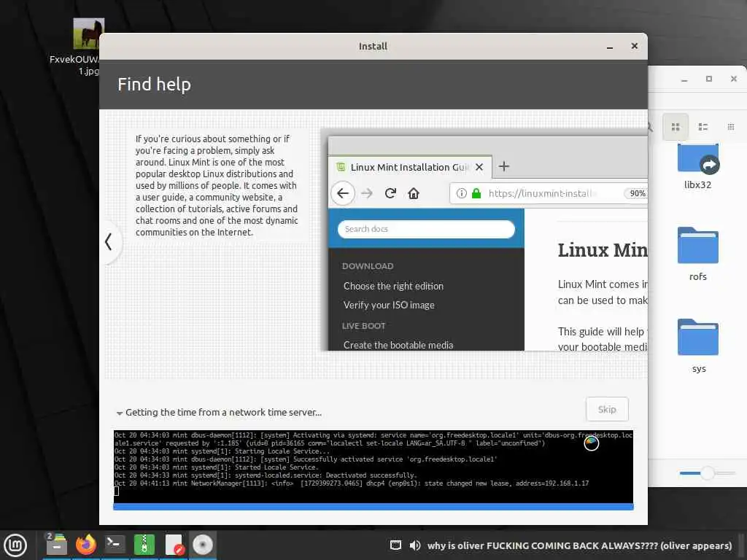Image resolution: width=747 pixels, height=560 pixels.
Task: Select the installer disc icon in taskbar
Action: click(203, 545)
